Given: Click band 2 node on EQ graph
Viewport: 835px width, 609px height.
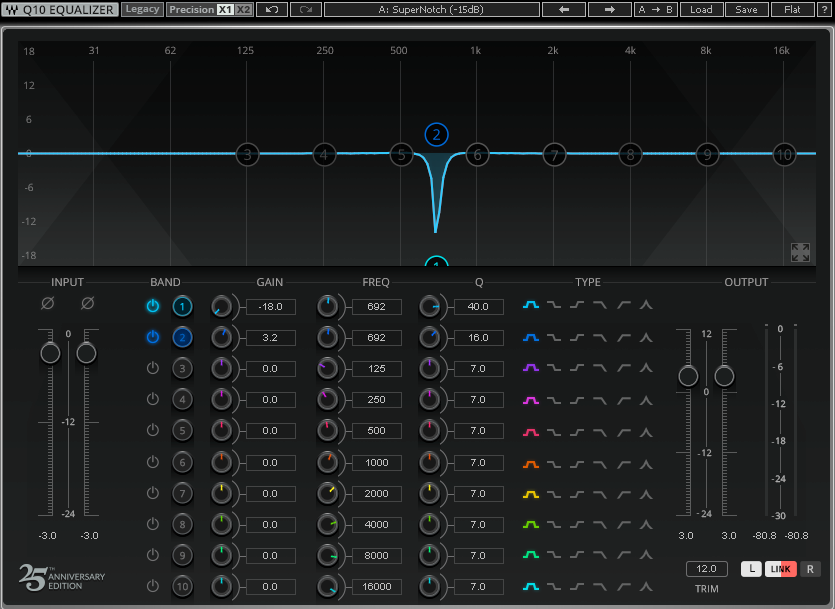Looking at the screenshot, I should (x=436, y=135).
